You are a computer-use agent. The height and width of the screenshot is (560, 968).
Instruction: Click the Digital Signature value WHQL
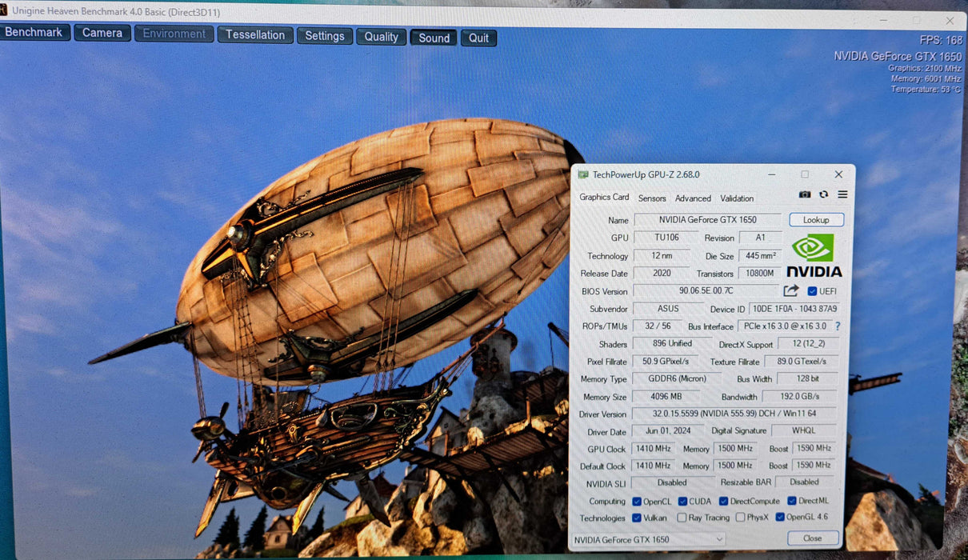[x=804, y=431]
